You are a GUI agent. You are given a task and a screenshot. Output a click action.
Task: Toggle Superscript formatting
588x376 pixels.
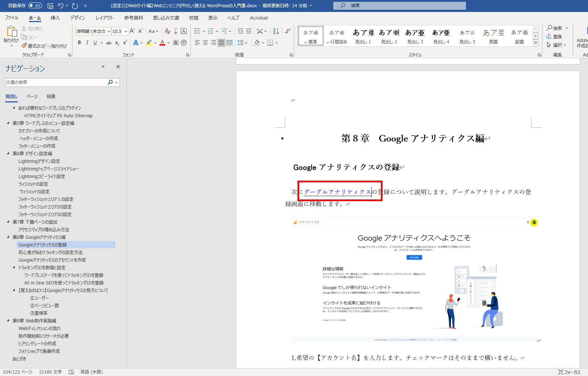pos(125,43)
